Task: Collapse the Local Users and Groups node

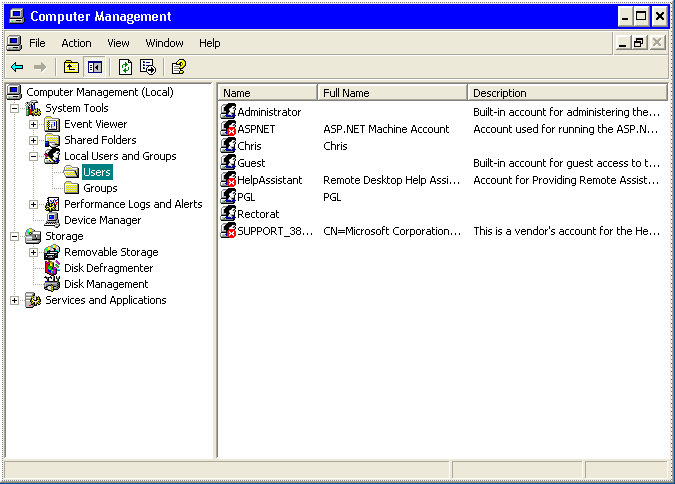Action: [34, 156]
